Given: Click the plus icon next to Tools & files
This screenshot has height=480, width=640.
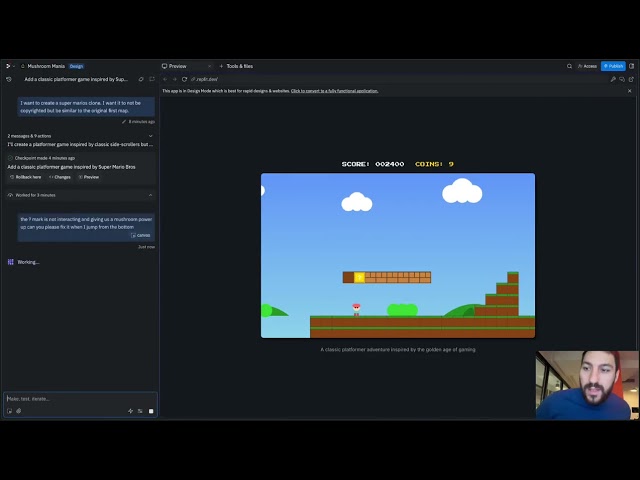Looking at the screenshot, I should tap(221, 66).
